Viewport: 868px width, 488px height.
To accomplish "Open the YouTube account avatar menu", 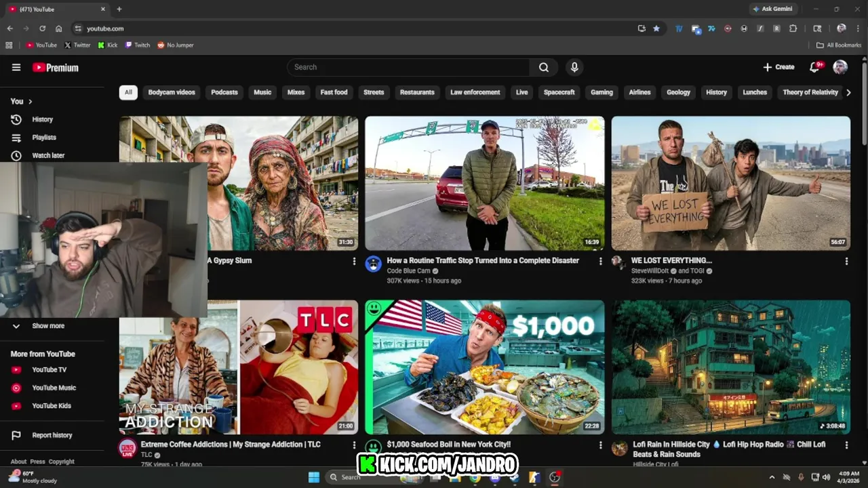I will click(840, 67).
